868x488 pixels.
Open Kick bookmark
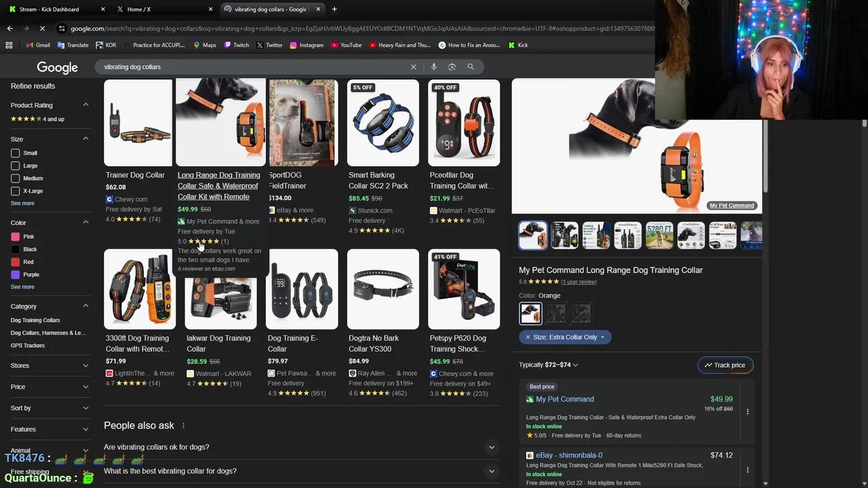pos(517,45)
